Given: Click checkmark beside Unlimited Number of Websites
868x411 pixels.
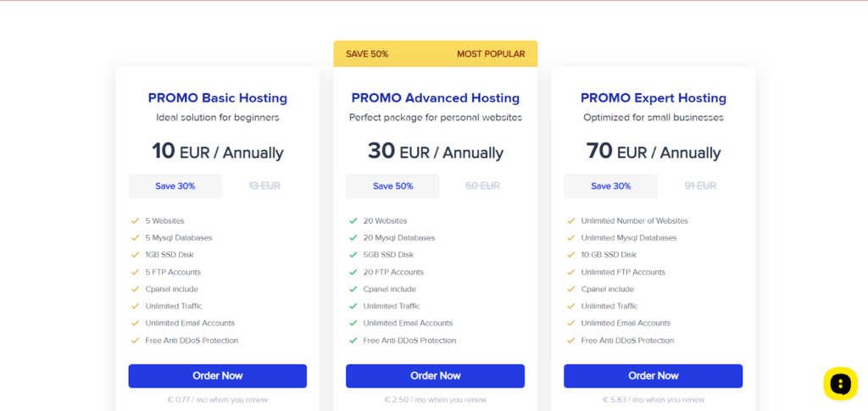Looking at the screenshot, I should (x=570, y=220).
